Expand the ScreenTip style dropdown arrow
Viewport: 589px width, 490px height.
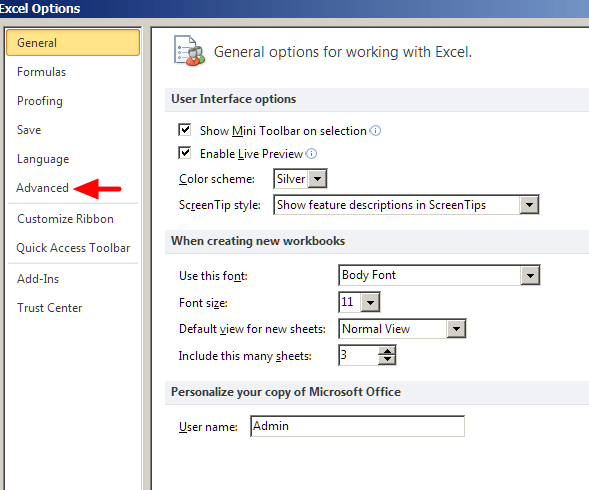[529, 205]
